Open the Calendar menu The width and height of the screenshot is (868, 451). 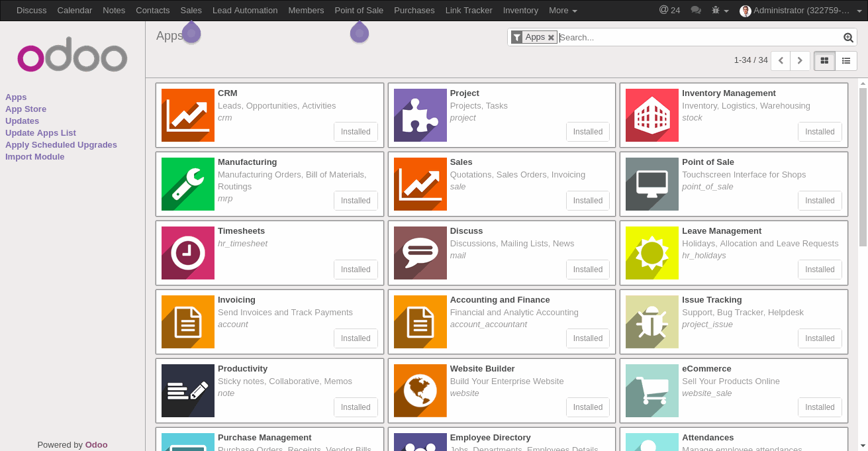75,11
